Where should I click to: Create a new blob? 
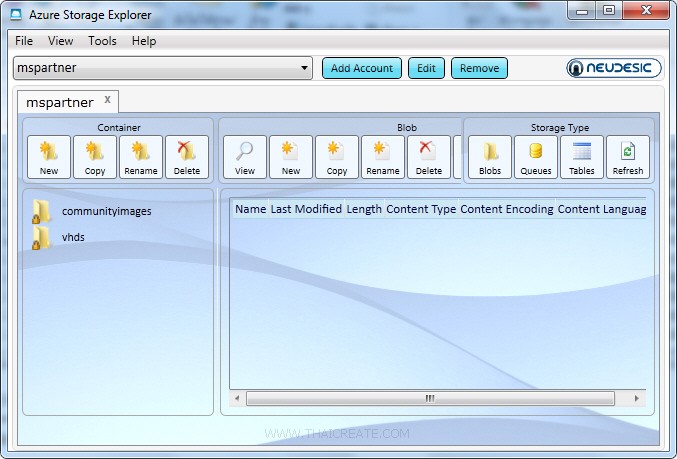291,157
